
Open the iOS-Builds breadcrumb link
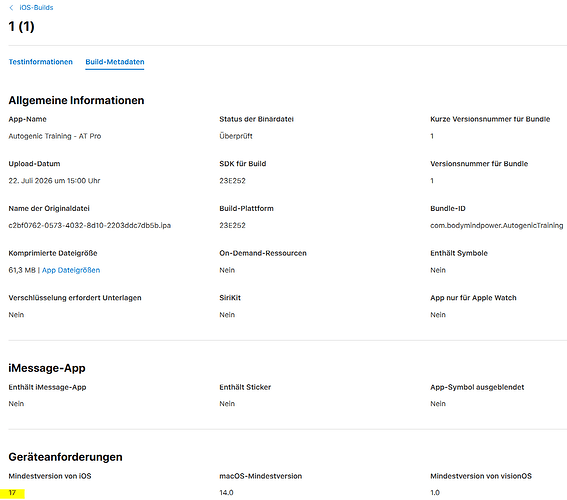(x=36, y=8)
